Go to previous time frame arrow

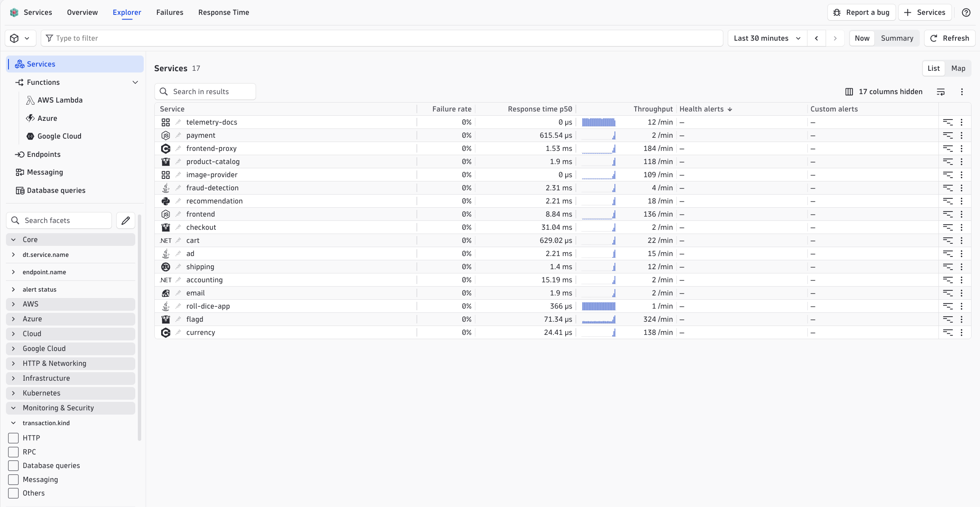[x=816, y=38]
